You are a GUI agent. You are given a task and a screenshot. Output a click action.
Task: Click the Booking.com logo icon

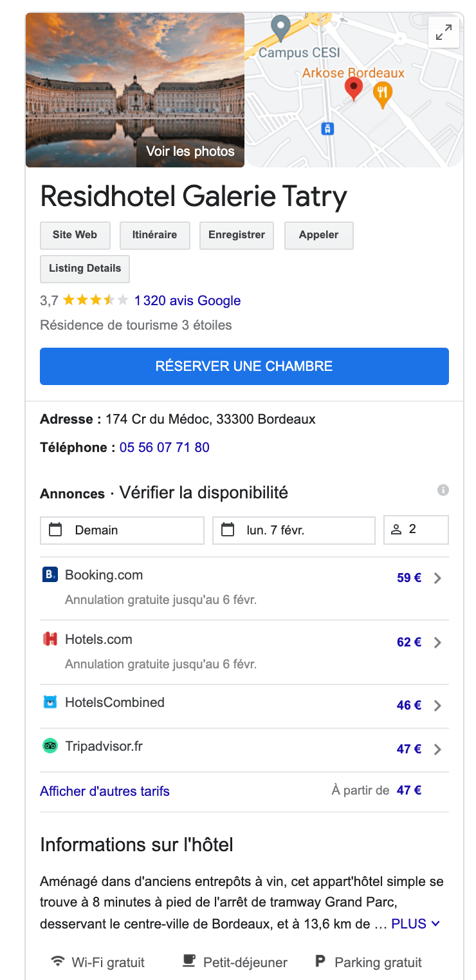(x=50, y=575)
